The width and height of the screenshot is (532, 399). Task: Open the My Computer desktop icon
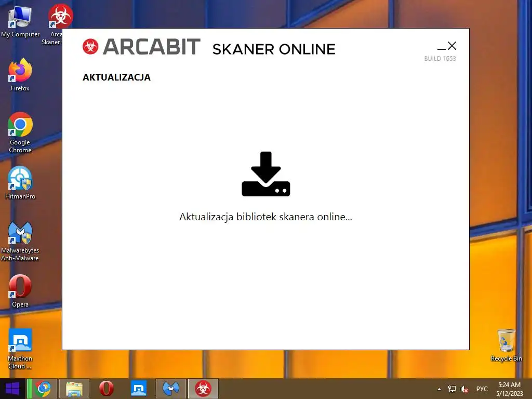click(20, 22)
